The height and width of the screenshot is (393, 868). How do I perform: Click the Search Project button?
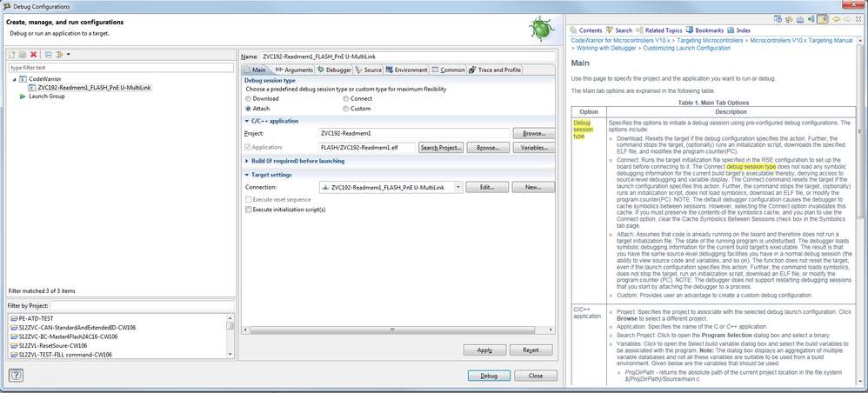[x=441, y=148]
